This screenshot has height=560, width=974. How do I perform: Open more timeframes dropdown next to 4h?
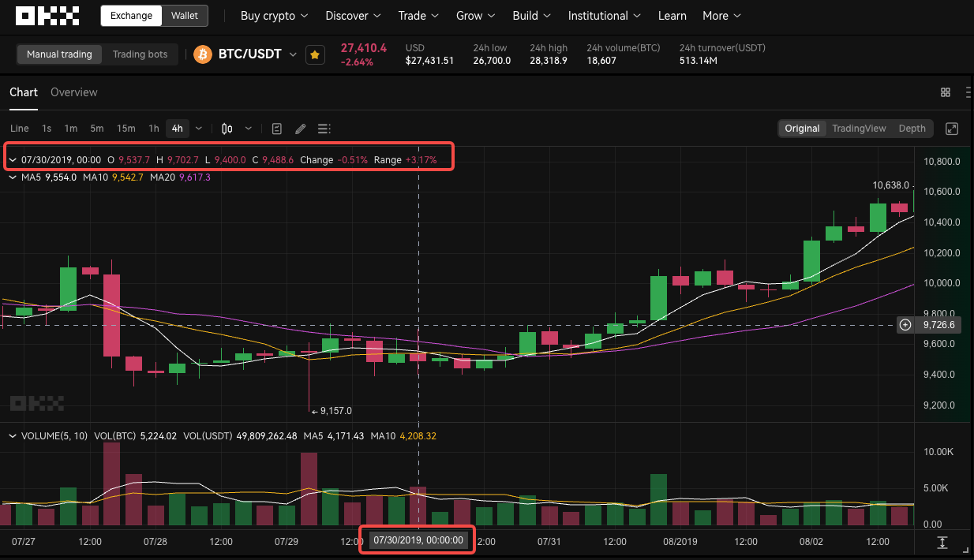click(199, 129)
